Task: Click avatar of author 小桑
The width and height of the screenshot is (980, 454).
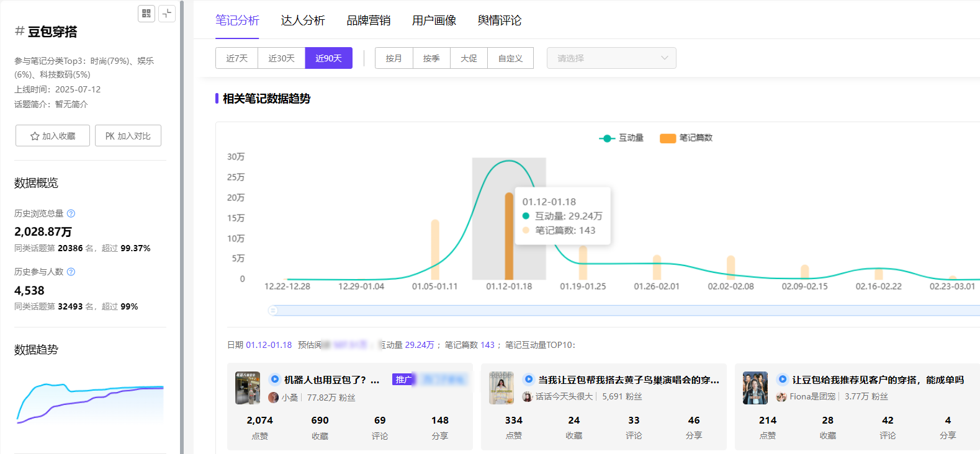Action: [273, 398]
